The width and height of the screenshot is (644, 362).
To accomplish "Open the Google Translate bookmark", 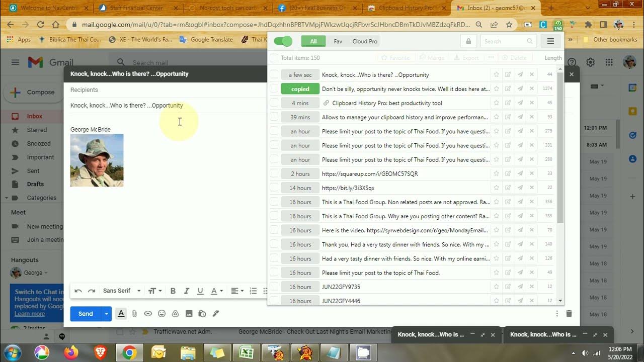I will tap(207, 39).
